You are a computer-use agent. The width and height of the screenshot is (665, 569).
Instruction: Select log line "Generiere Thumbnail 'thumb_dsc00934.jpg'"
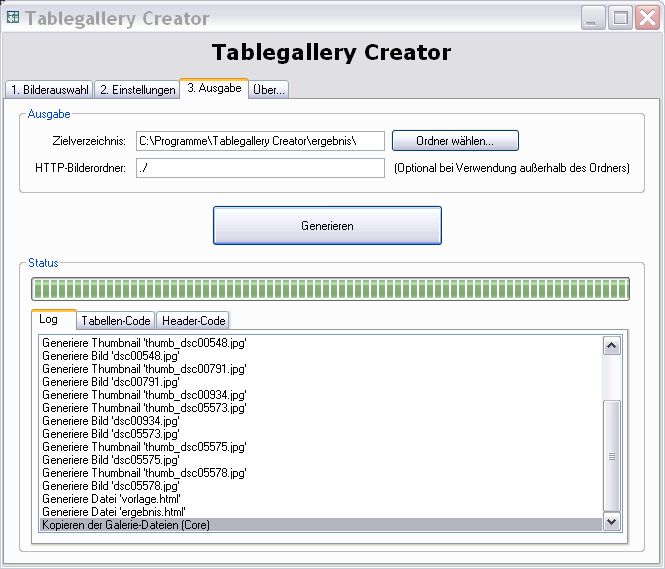[x=321, y=395]
